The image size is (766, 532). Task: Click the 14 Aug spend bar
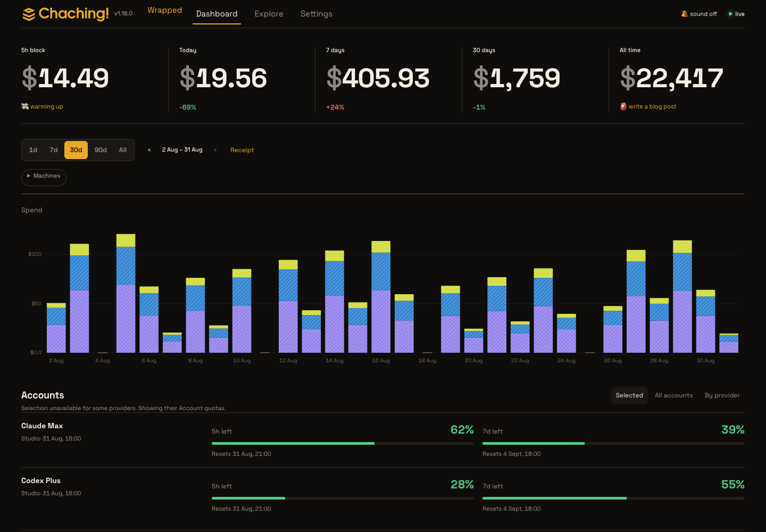coord(335,302)
